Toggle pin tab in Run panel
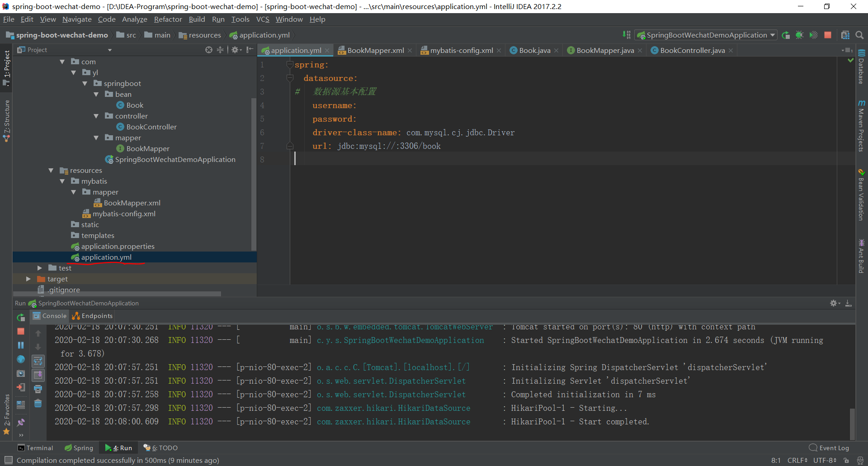The height and width of the screenshot is (466, 868). pos(21,423)
